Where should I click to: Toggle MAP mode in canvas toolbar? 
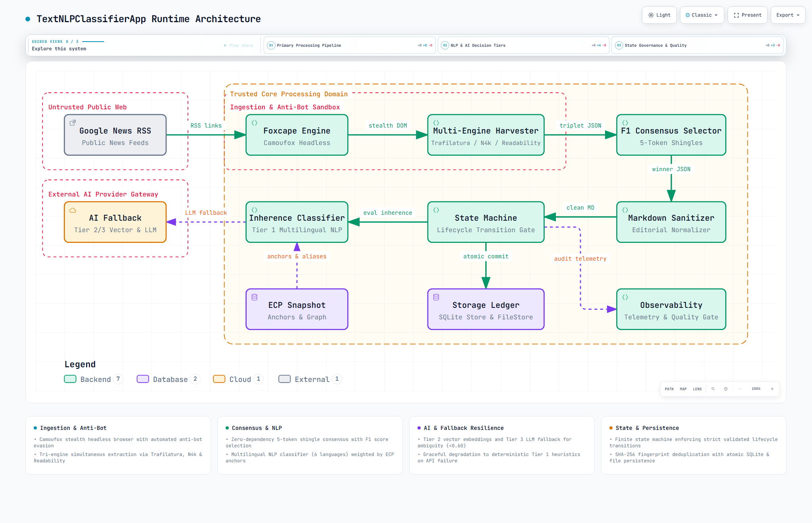click(x=683, y=389)
